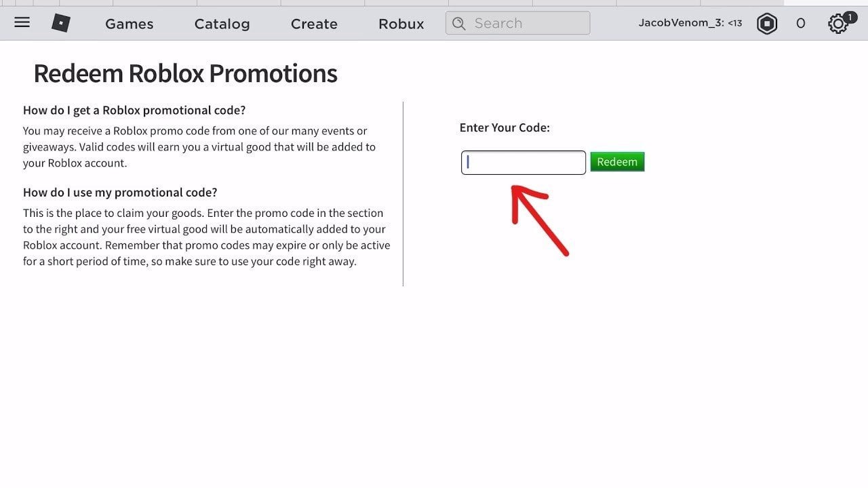
Task: Open the Catalog page
Action: tap(222, 24)
